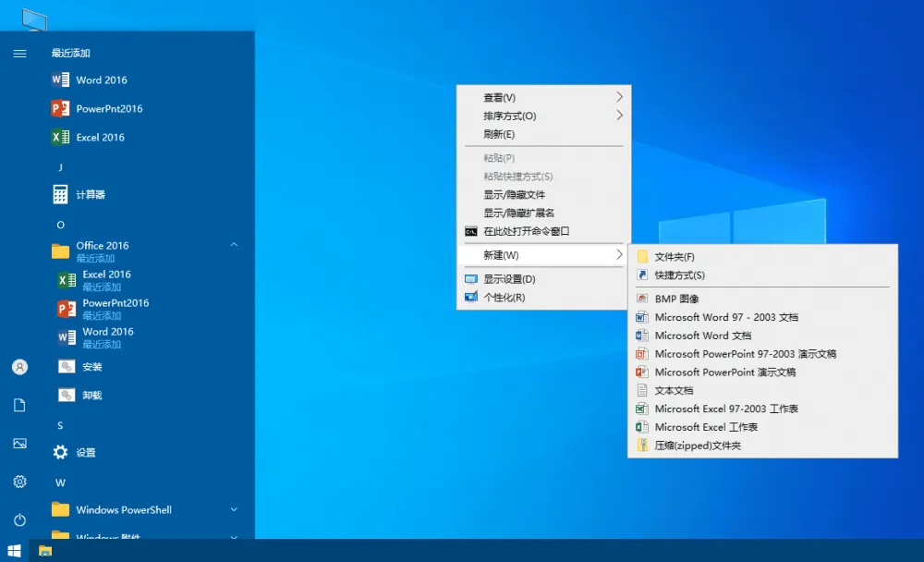This screenshot has width=924, height=562.
Task: Expand the Windows PowerShell group
Action: click(x=234, y=509)
